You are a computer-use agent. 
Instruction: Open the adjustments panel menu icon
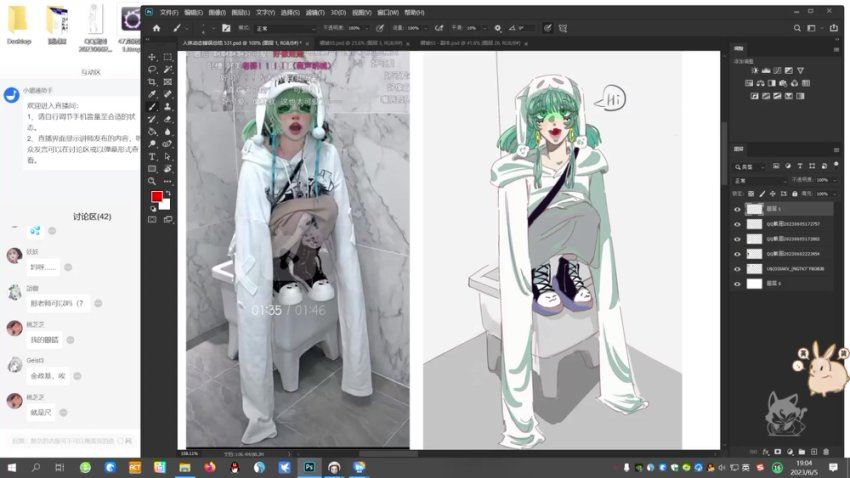point(836,49)
